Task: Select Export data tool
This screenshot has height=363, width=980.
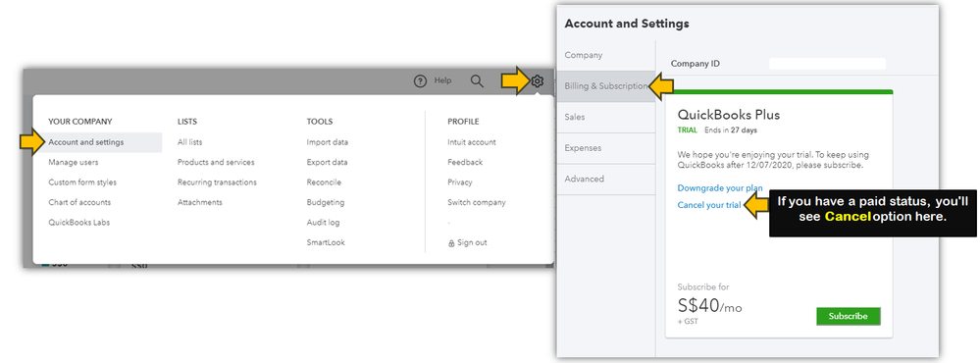Action: (x=327, y=162)
